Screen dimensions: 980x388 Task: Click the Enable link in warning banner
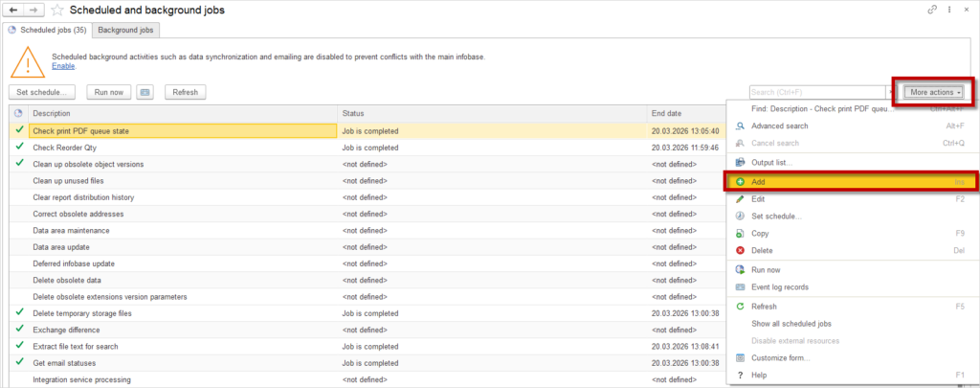point(62,66)
